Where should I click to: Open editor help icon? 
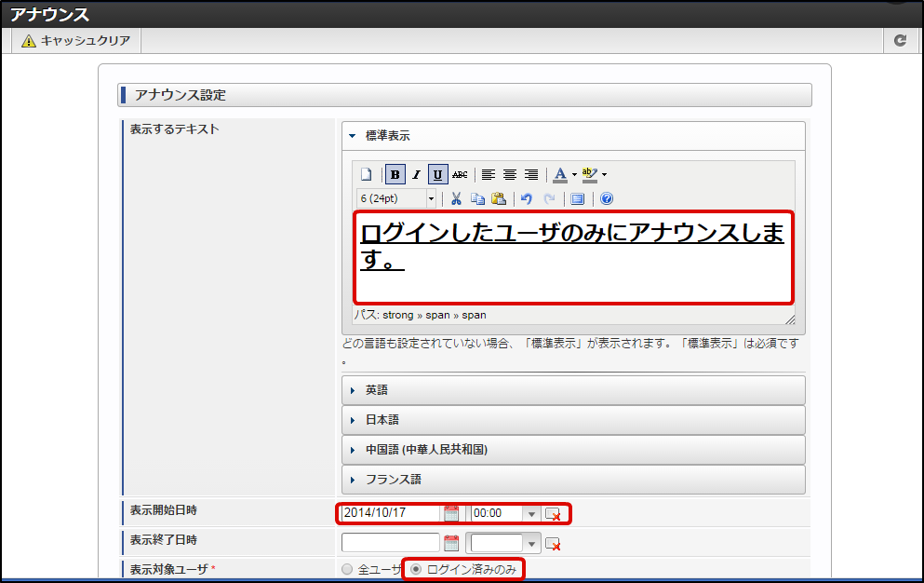[607, 199]
